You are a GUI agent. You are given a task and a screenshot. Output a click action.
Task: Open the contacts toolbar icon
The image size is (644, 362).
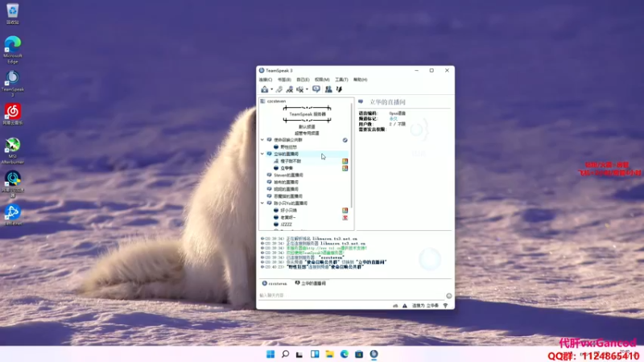(x=328, y=89)
